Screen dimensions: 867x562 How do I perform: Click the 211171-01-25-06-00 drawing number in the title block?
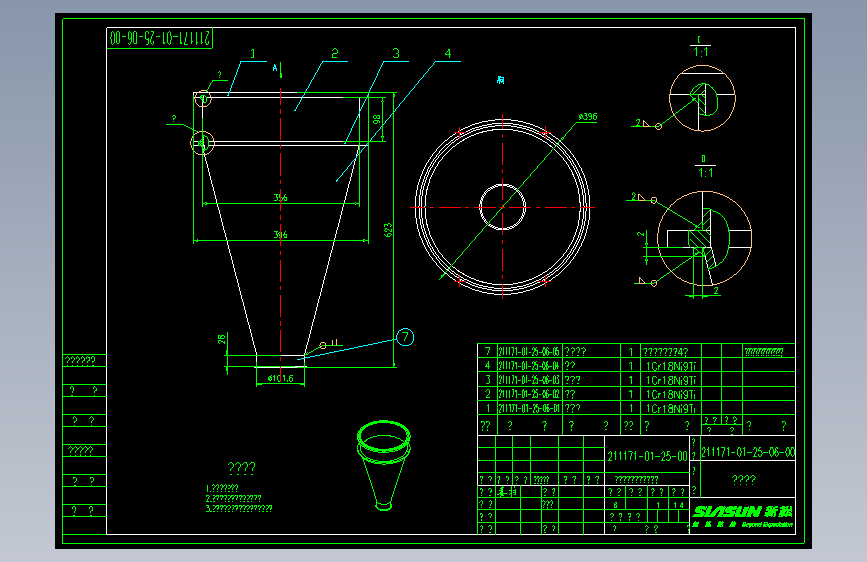coord(748,452)
